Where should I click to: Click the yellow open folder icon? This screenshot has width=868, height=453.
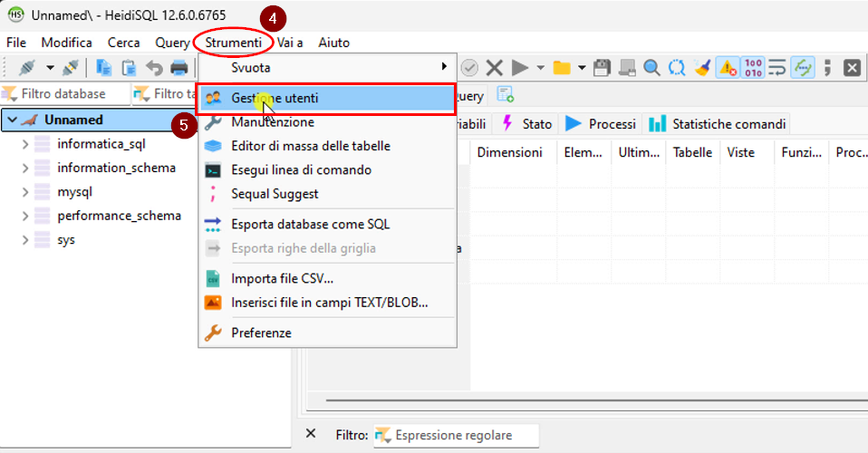[562, 68]
